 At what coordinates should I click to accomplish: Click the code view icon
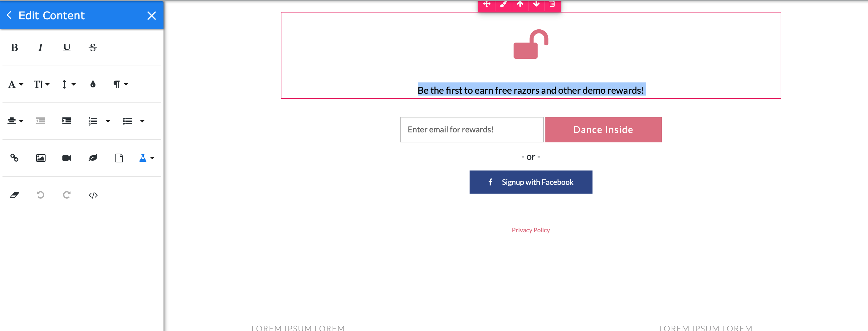(93, 195)
